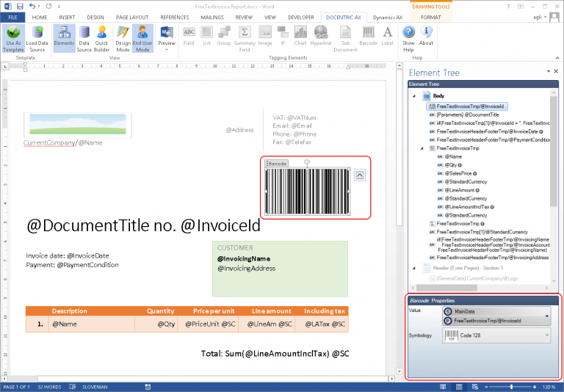The image size is (564, 392).
Task: Close the Element Tree pane
Action: click(556, 71)
